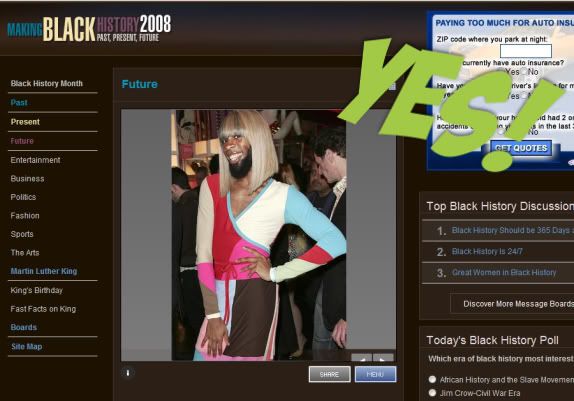Open The Arts category
Viewport: 574px width, 401px height.
tap(25, 253)
